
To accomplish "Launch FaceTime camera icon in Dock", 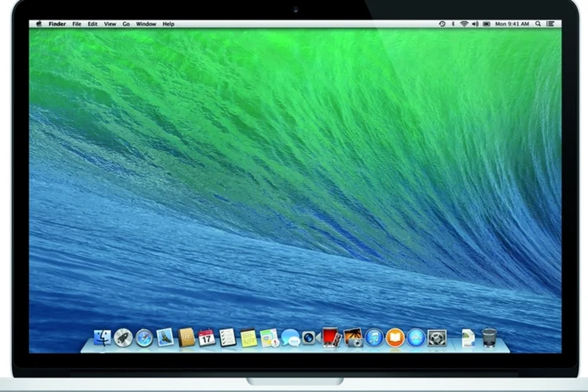I will 311,338.
